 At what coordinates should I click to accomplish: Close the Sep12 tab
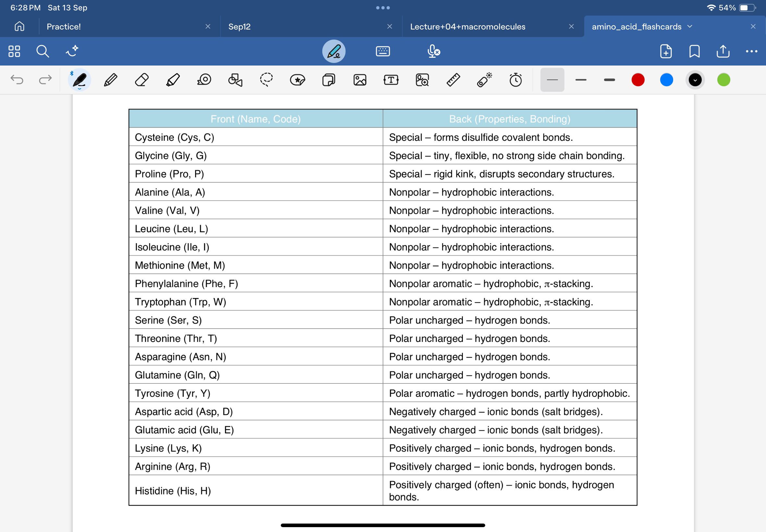(389, 26)
